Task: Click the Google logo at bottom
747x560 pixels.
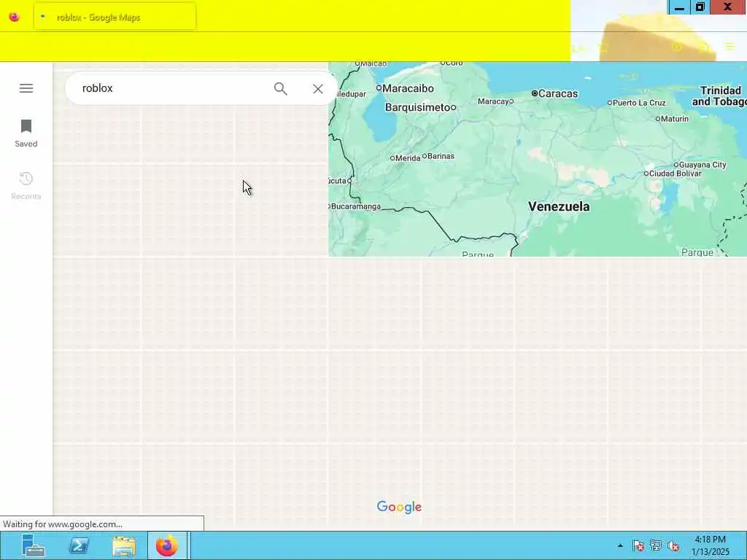Action: [399, 507]
